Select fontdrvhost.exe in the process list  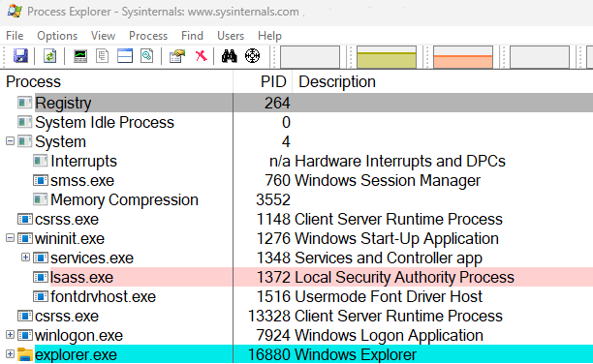pyautogui.click(x=104, y=296)
